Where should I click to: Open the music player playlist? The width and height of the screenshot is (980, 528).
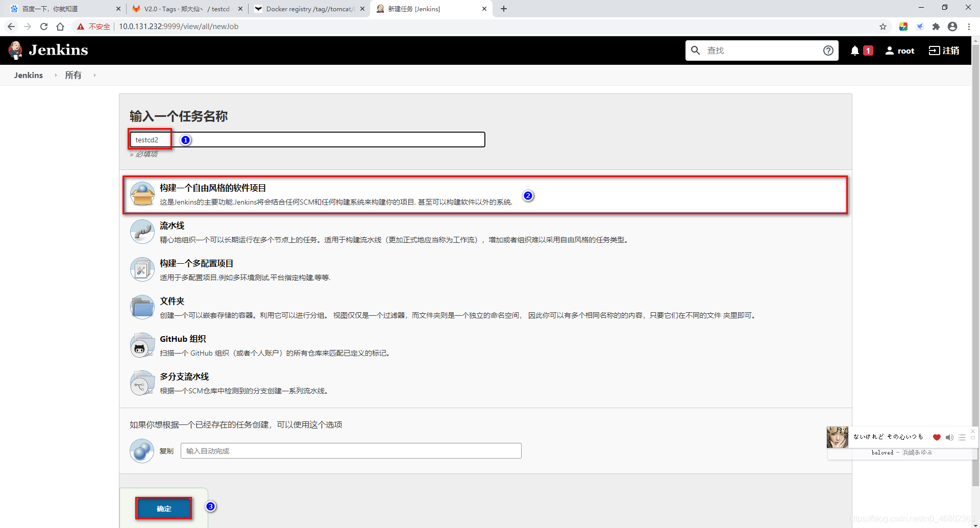coord(962,437)
